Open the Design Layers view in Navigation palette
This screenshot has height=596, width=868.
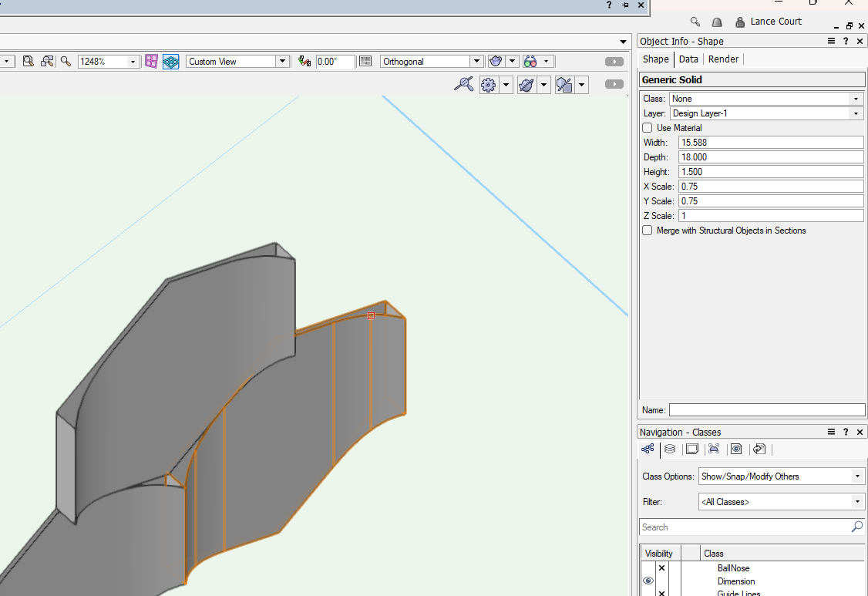coord(670,449)
